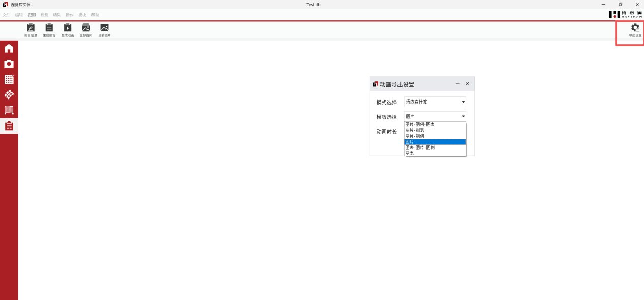Select the dotted grid icon in sidebar
Image resolution: width=644 pixels, height=300 pixels.
click(x=9, y=80)
